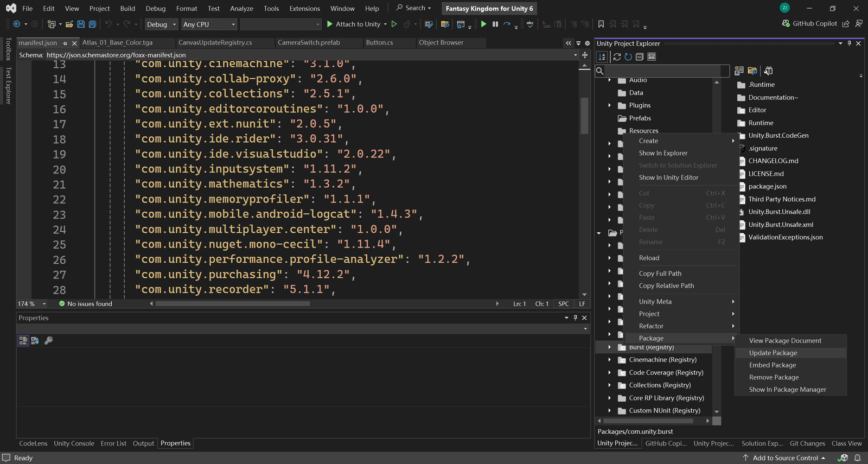Click the Unity pause button in toolbar
Viewport: 868px width, 464px height.
tap(495, 24)
